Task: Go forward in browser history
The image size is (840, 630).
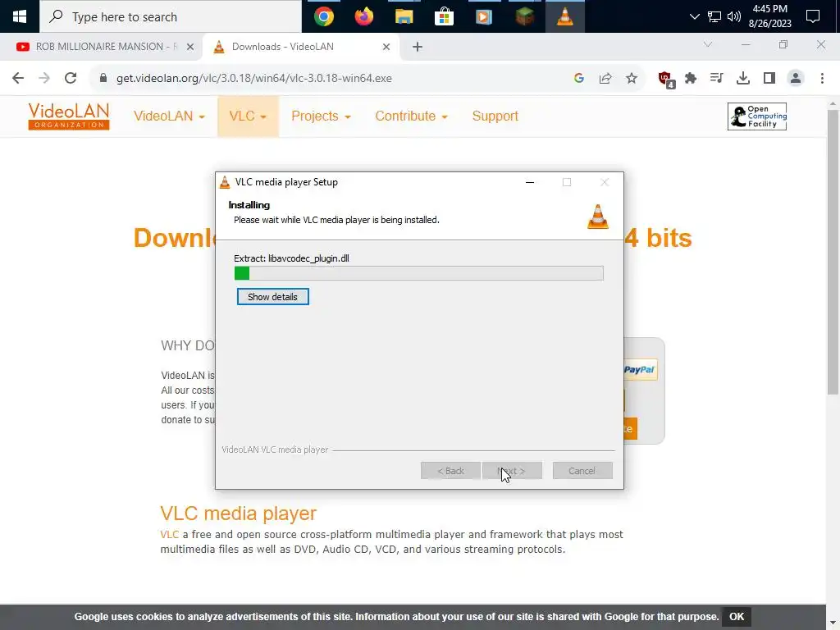Action: [44, 78]
